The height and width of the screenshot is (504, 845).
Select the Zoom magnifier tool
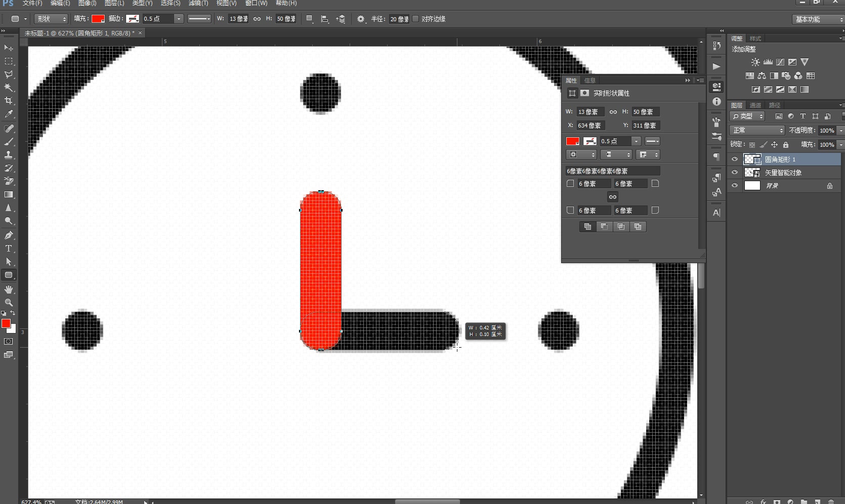9,303
